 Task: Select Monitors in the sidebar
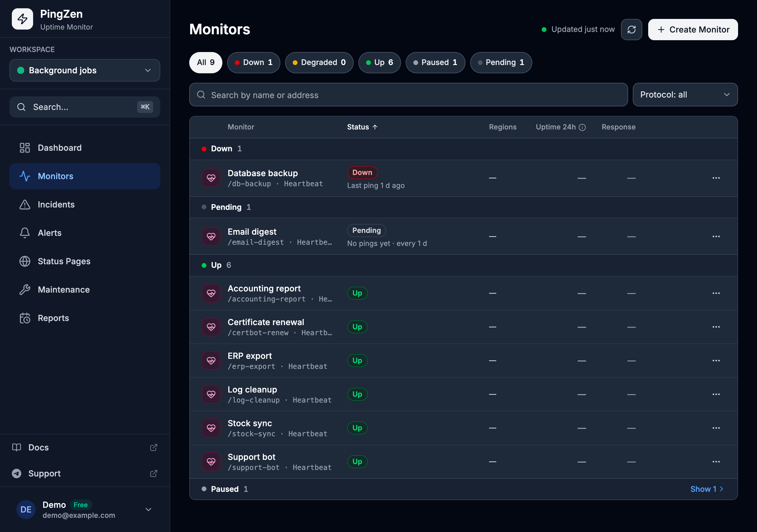point(85,176)
